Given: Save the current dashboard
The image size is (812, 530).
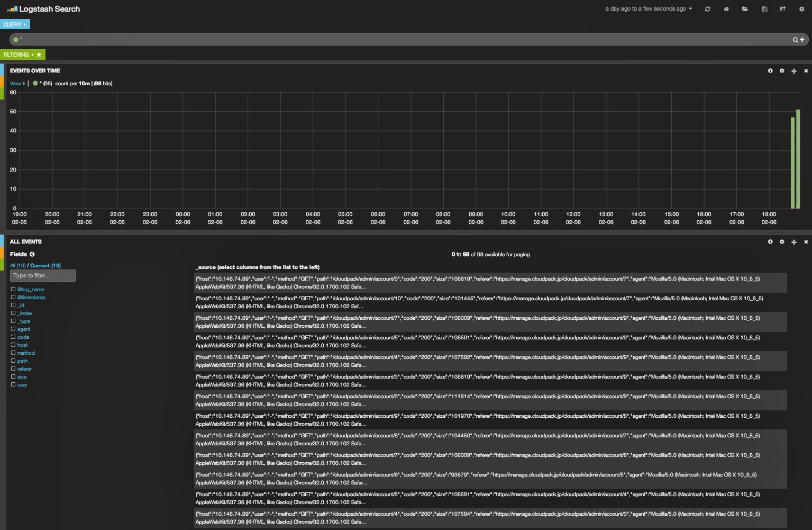Looking at the screenshot, I should (764, 9).
